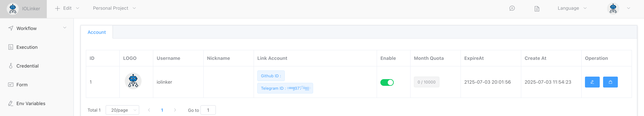Open the Form sidebar item
The image size is (644, 116).
click(22, 85)
